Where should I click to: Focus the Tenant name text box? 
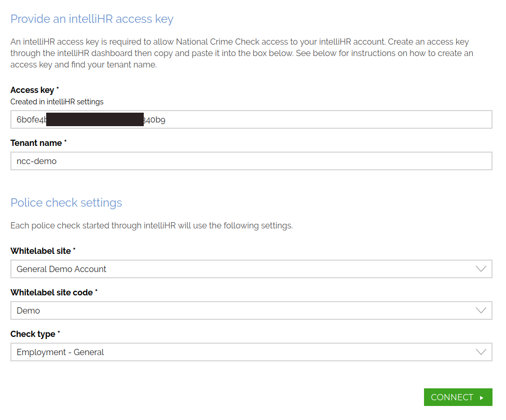251,161
